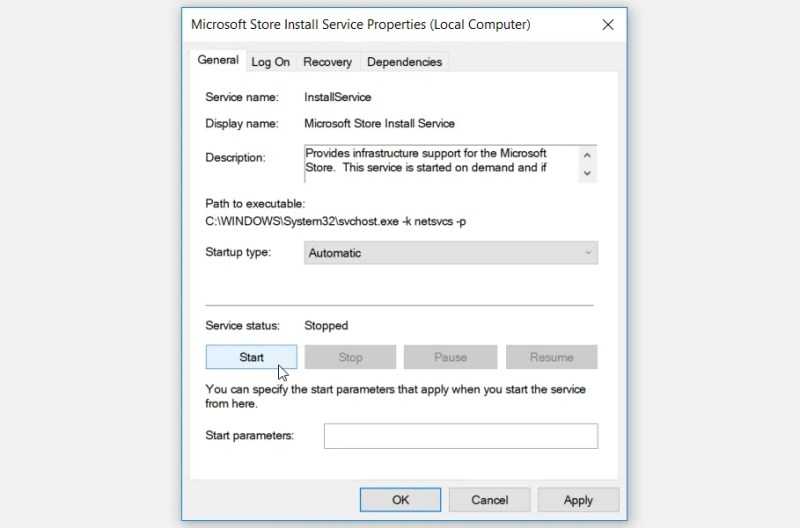The width and height of the screenshot is (800, 528).
Task: Click the 'Description:' label
Action: (235, 158)
